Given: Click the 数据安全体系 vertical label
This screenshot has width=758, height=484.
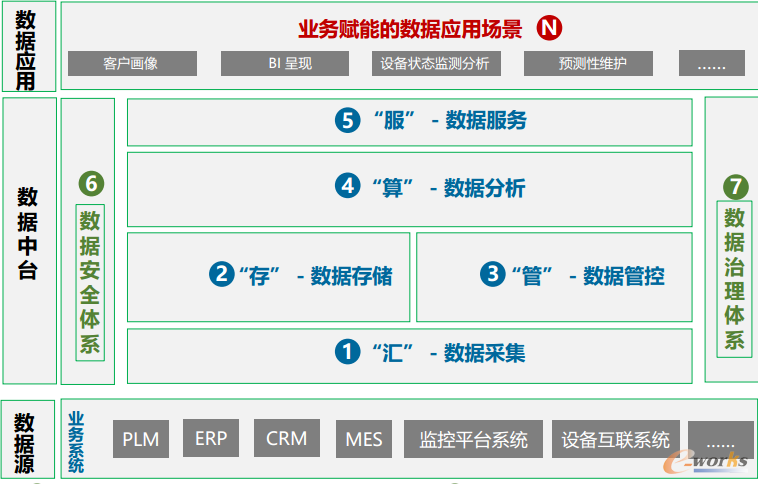Looking at the screenshot, I should pos(90,282).
